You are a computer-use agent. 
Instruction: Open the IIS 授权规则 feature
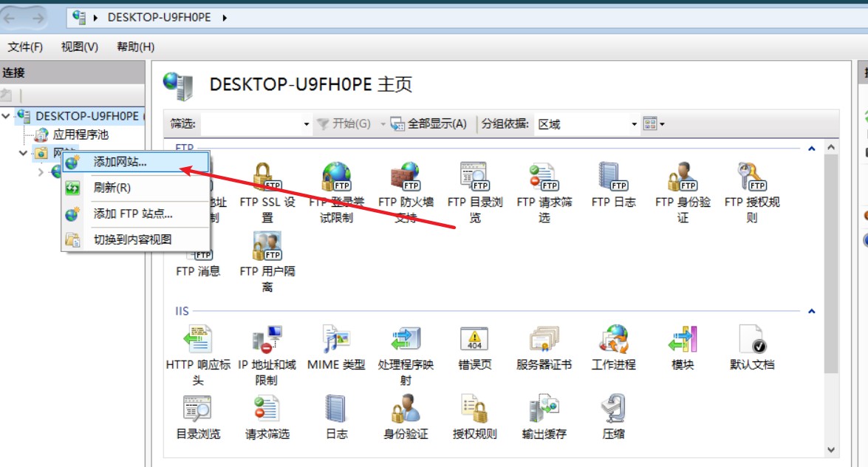[475, 417]
